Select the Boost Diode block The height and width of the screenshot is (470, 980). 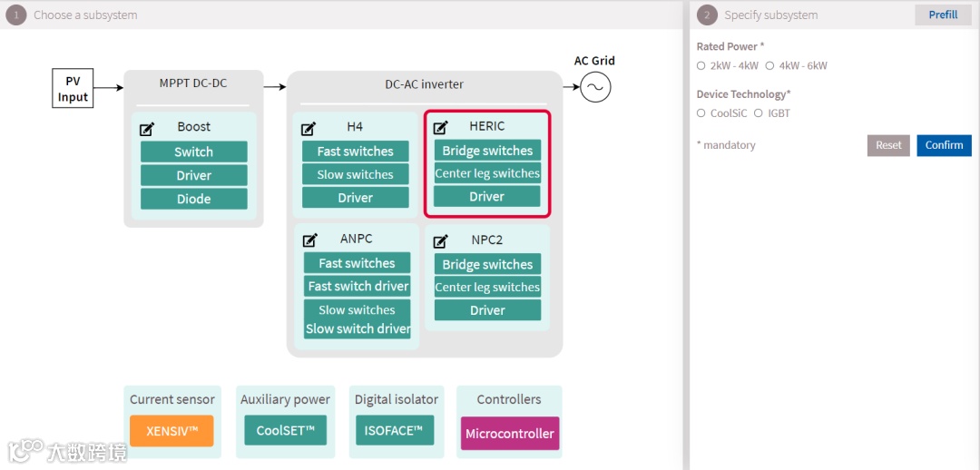click(194, 199)
